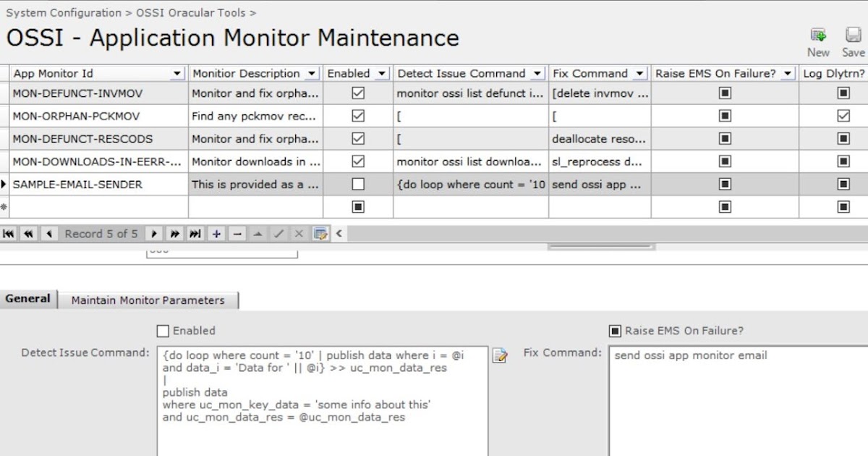The height and width of the screenshot is (456, 868).
Task: Open the App Monitor Id column dropdown
Action: [176, 73]
